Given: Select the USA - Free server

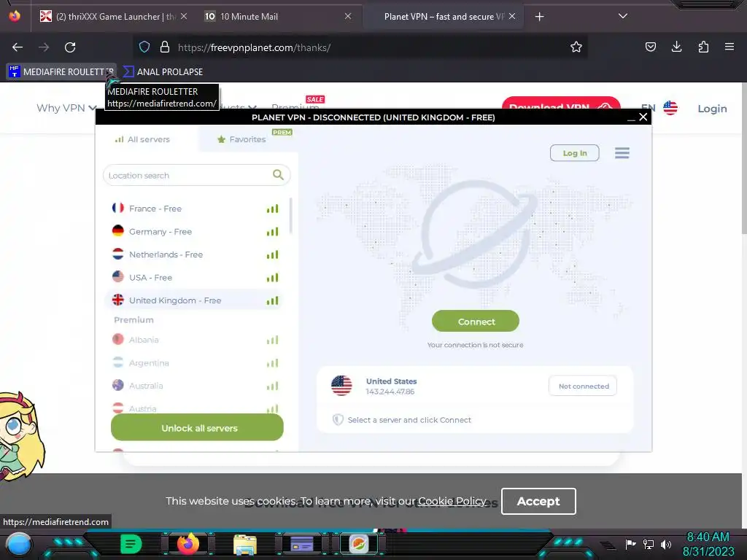Looking at the screenshot, I should (x=195, y=277).
